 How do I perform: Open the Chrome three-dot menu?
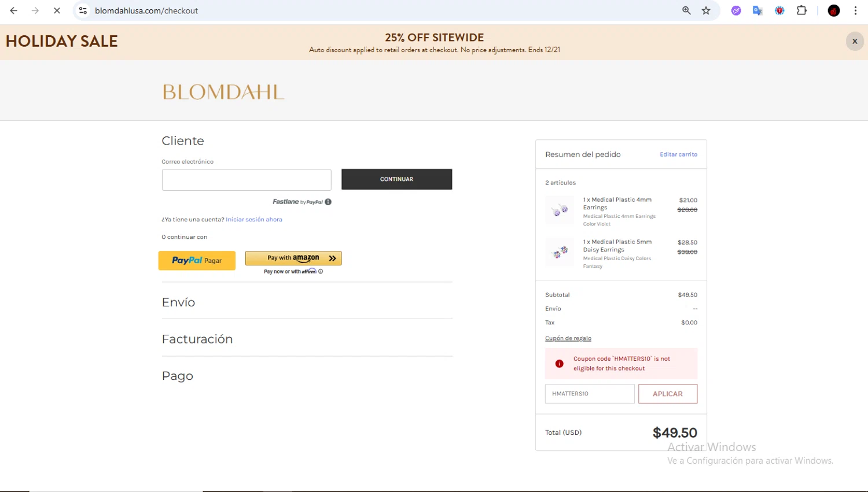pos(855,10)
